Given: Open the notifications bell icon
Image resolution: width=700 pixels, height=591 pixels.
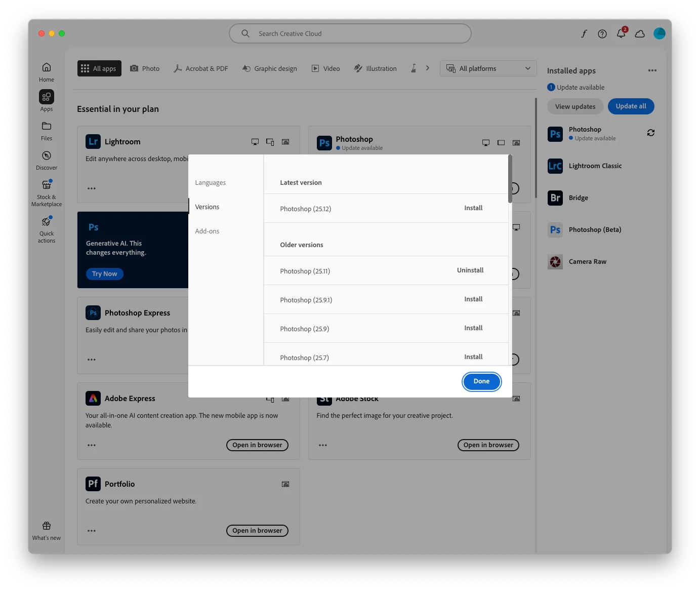Looking at the screenshot, I should point(621,33).
